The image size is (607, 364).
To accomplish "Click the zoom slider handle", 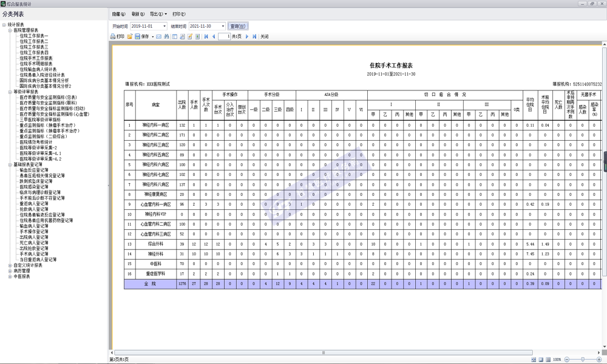I will point(583,360).
